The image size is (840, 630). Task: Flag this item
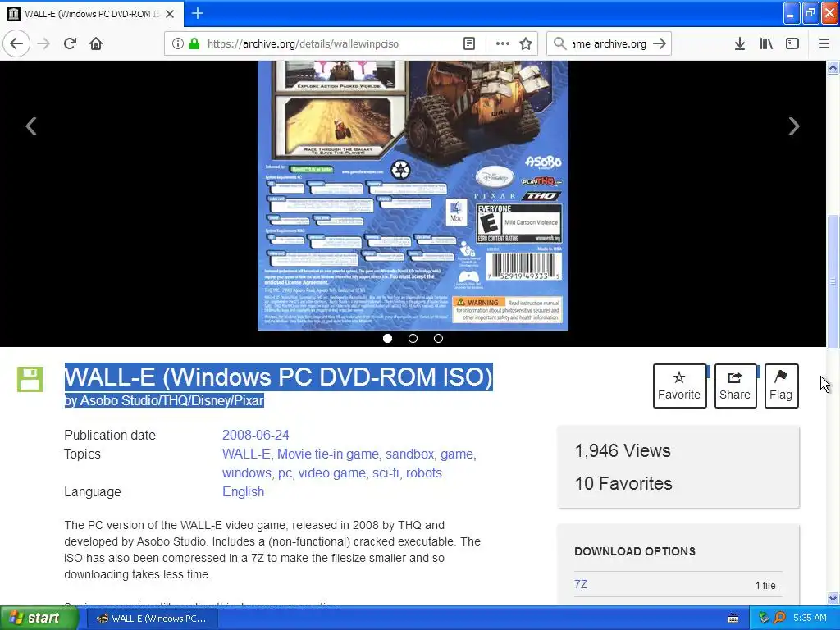[781, 386]
